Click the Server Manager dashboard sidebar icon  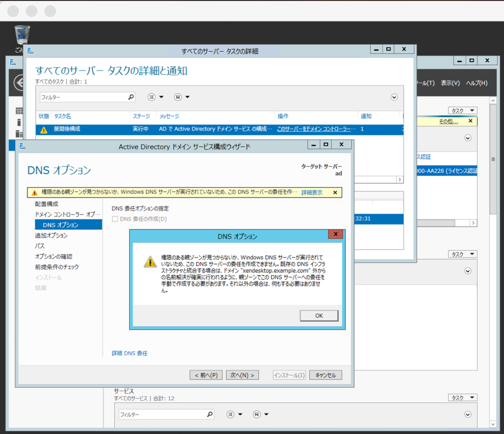(19, 111)
